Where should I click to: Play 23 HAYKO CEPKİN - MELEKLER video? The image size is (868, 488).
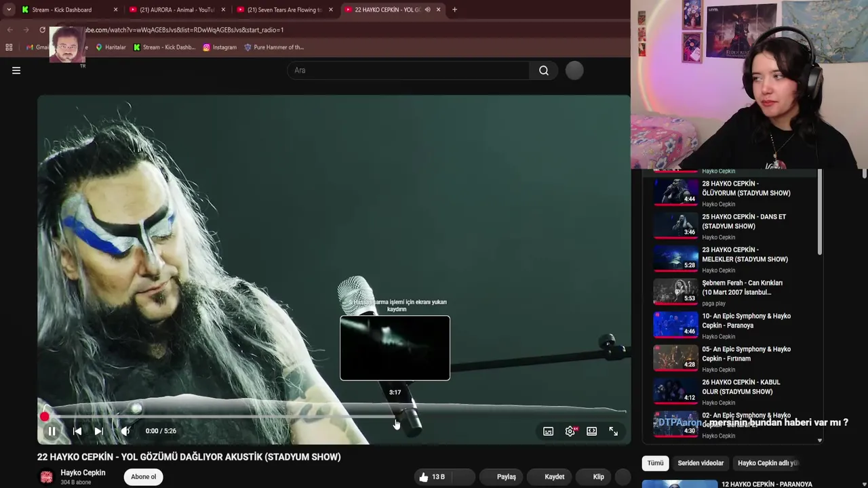[735, 259]
